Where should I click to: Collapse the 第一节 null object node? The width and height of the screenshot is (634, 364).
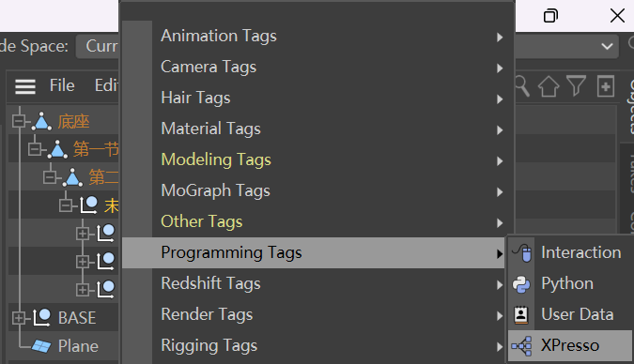tap(34, 149)
